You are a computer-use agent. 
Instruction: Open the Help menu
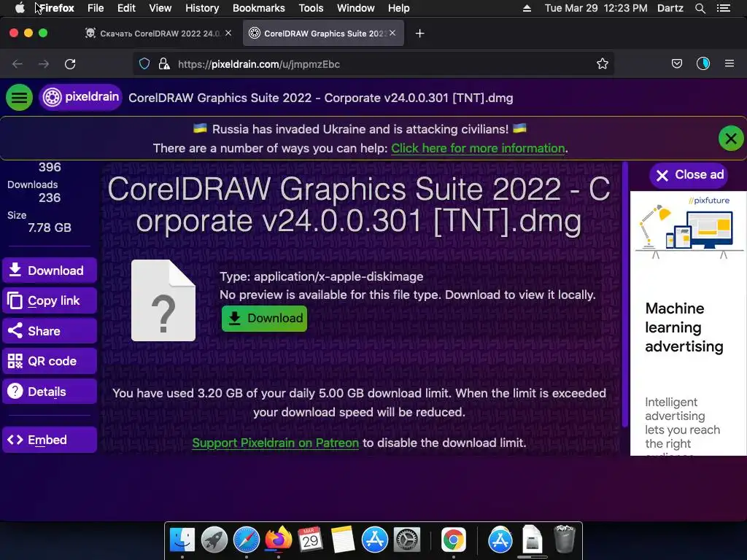399,8
